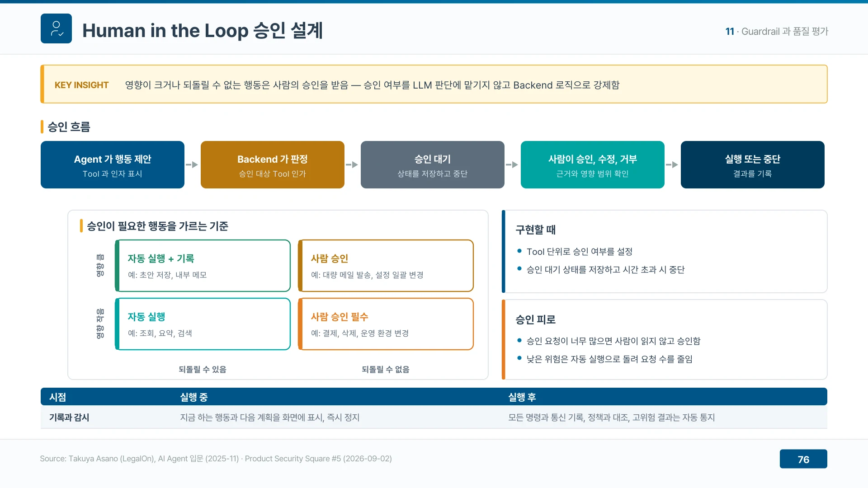Image resolution: width=868 pixels, height=488 pixels.
Task: Click the '되돌릴 수 있음' axis label
Action: [x=203, y=369]
